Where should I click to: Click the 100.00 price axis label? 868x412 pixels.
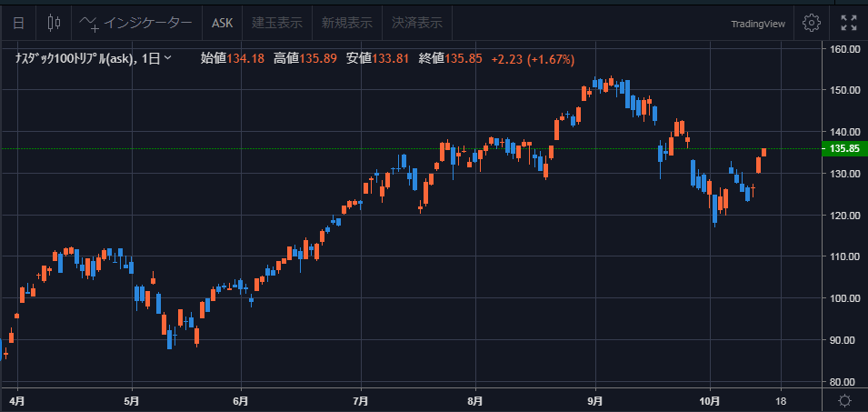pyautogui.click(x=844, y=298)
